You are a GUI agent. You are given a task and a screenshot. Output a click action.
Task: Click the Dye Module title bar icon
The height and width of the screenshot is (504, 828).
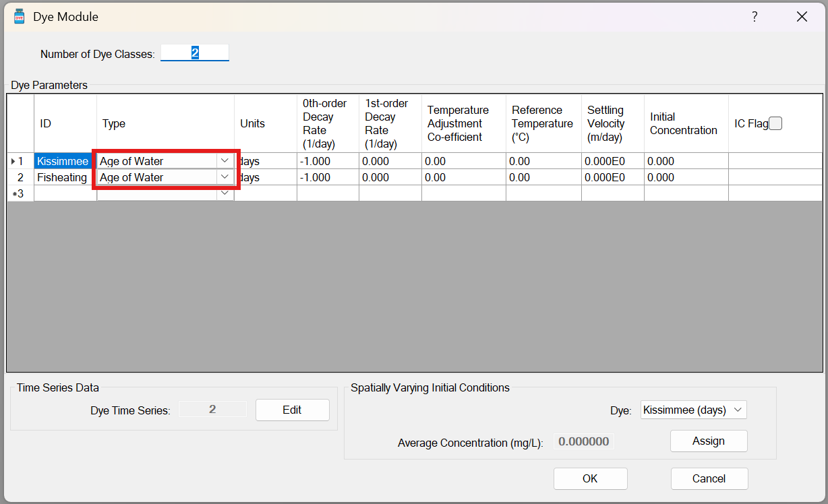[19, 17]
